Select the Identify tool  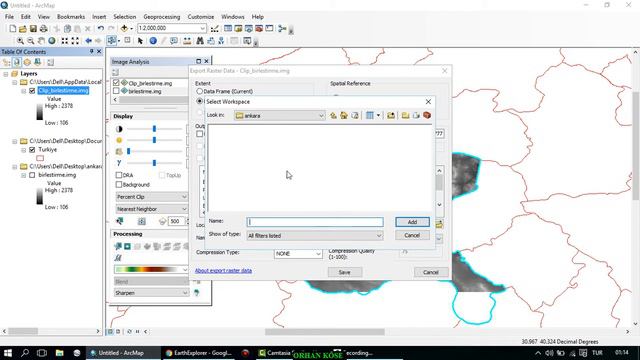click(x=153, y=41)
